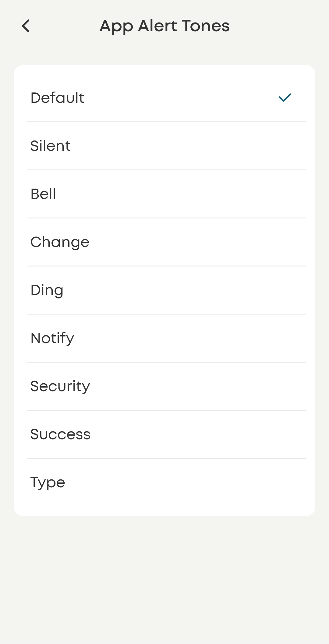Click the right end of the Change row
Screen dimensions: 329x644
coord(285,242)
